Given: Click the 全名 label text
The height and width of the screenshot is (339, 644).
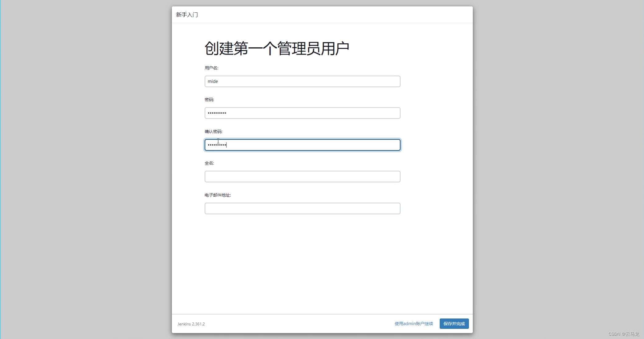Looking at the screenshot, I should [209, 163].
